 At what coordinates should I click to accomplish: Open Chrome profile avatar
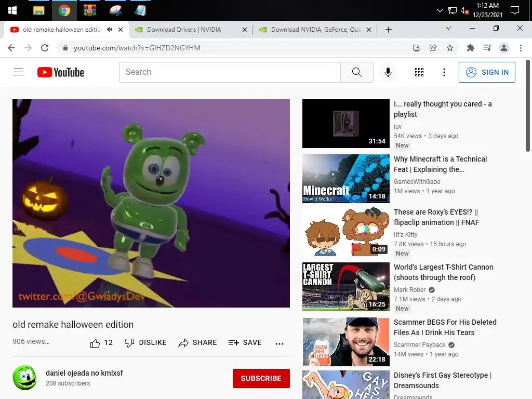[504, 48]
